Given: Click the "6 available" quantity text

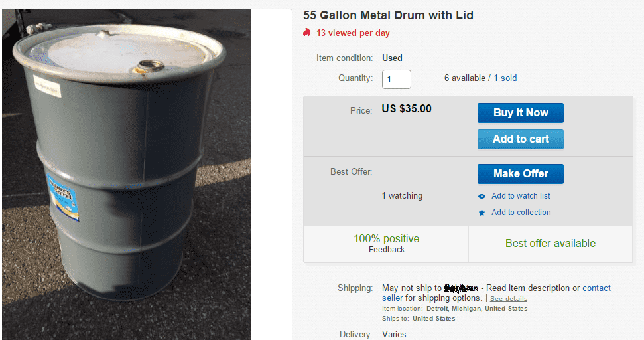Looking at the screenshot, I should point(464,78).
